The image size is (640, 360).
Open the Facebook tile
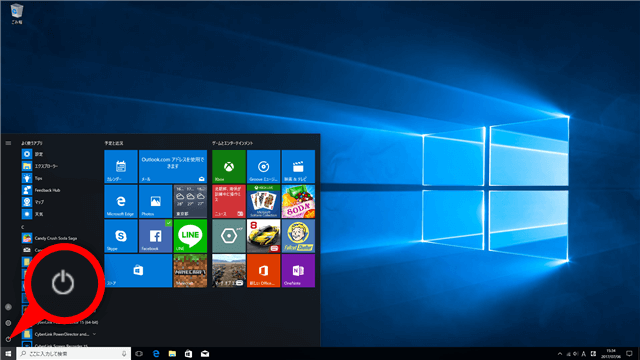[x=156, y=236]
